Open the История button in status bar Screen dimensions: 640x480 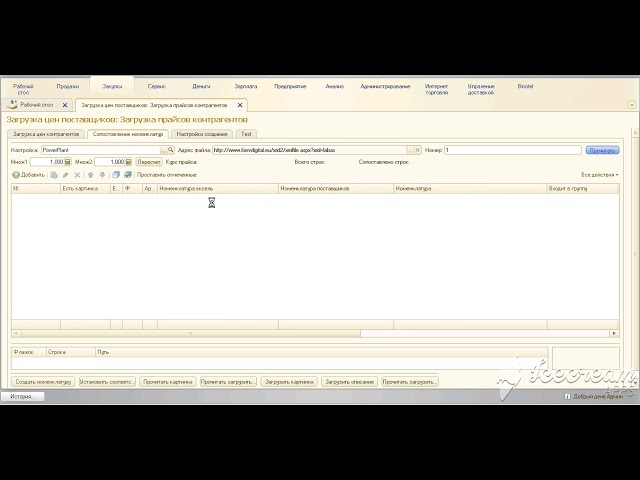(x=22, y=396)
